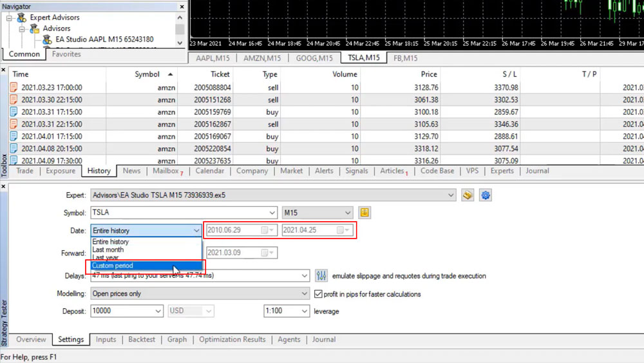Open the Toolbox Experts tab

[x=502, y=171]
